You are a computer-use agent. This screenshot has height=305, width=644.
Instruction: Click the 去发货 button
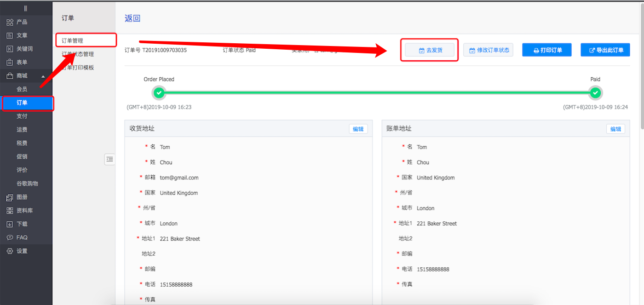coord(430,50)
